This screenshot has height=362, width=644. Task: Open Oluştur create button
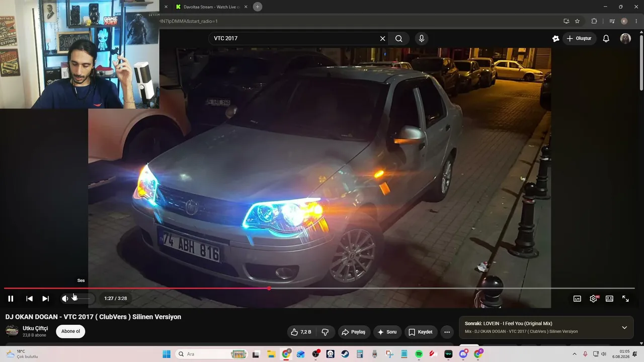579,38
